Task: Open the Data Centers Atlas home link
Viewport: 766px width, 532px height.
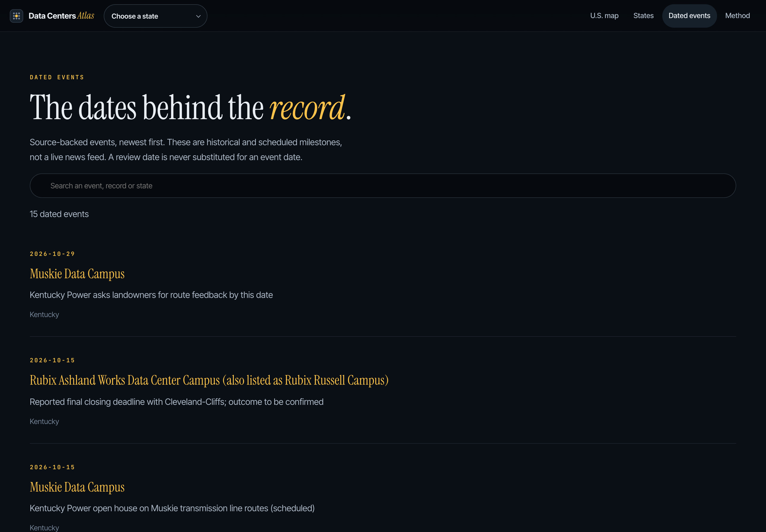Action: 52,16
